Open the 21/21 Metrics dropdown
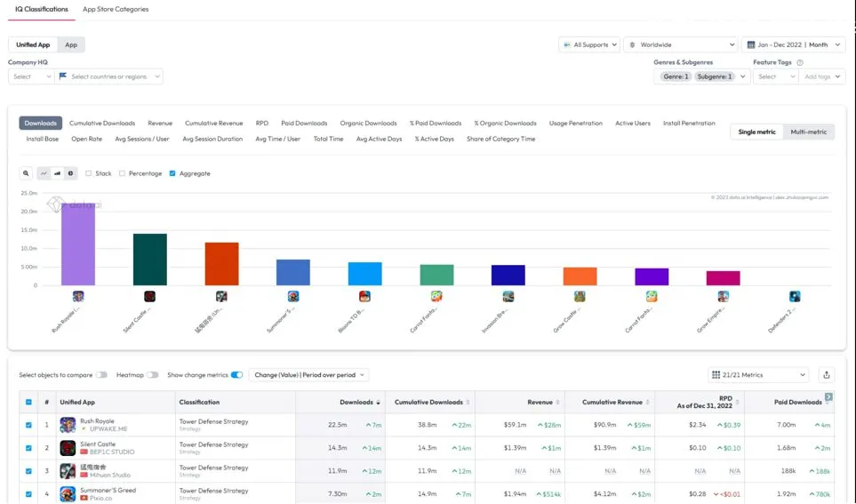This screenshot has width=856, height=504. pyautogui.click(x=757, y=374)
